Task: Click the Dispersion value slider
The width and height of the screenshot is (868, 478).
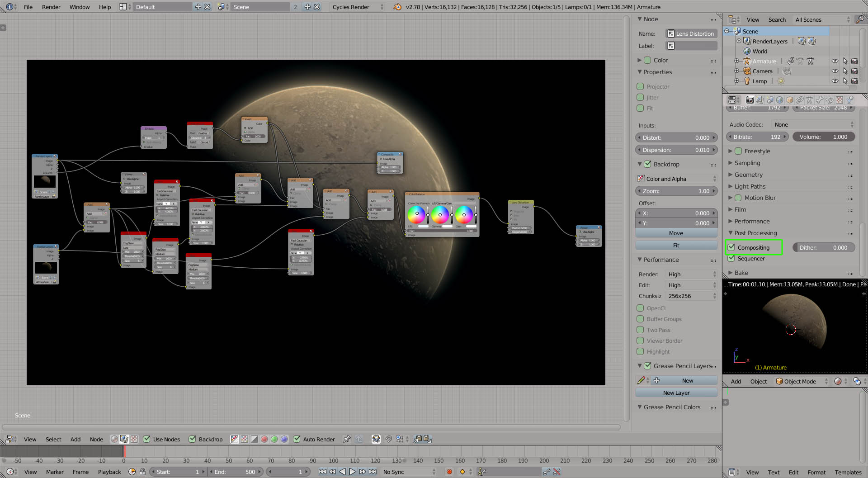Action: [676, 150]
